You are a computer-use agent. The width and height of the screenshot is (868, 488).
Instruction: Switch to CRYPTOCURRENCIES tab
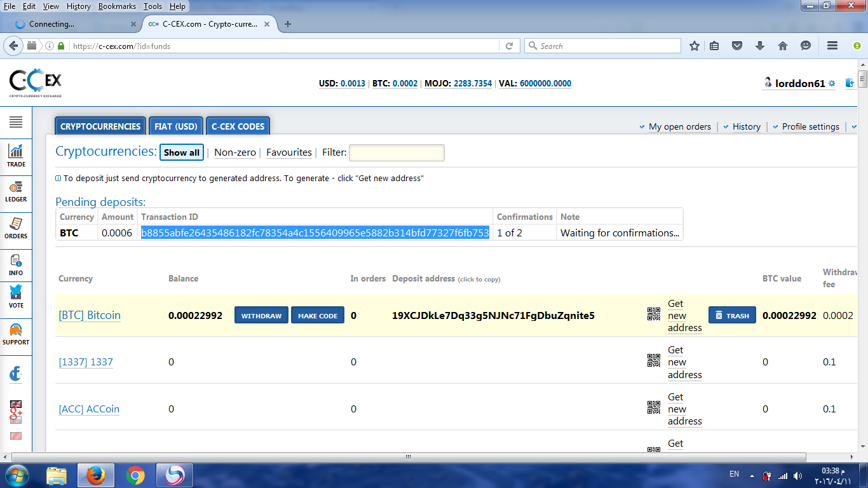click(x=100, y=126)
